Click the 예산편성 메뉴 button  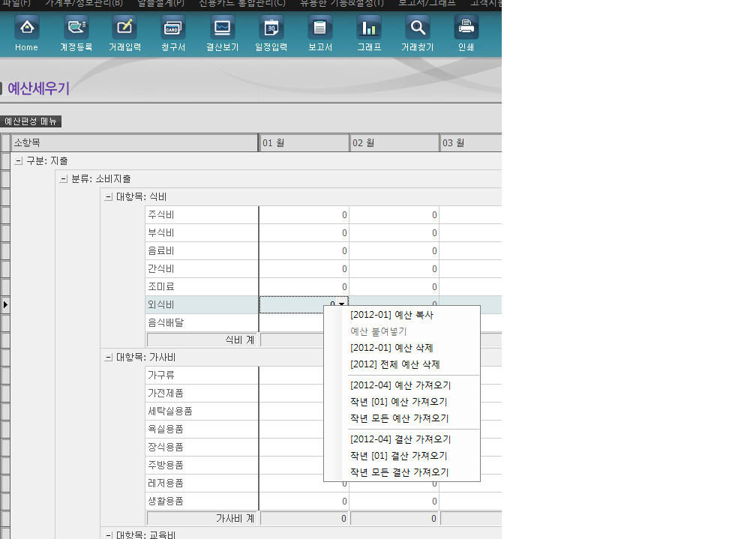[31, 121]
